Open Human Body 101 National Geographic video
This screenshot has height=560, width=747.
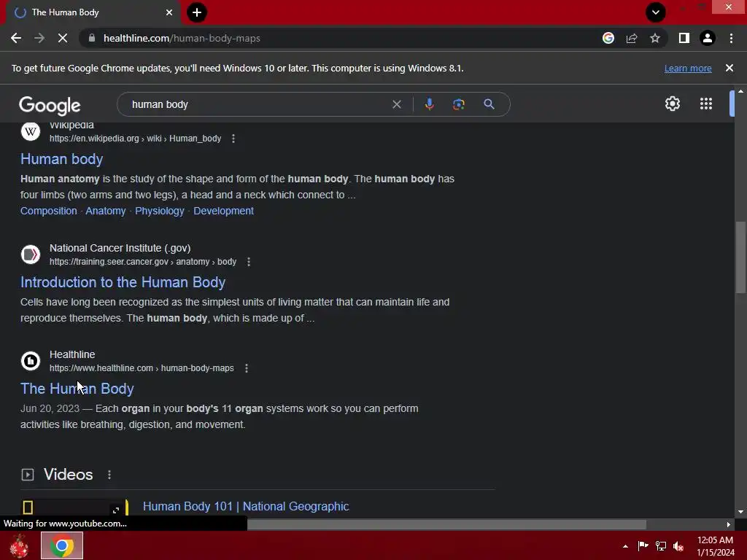[246, 506]
